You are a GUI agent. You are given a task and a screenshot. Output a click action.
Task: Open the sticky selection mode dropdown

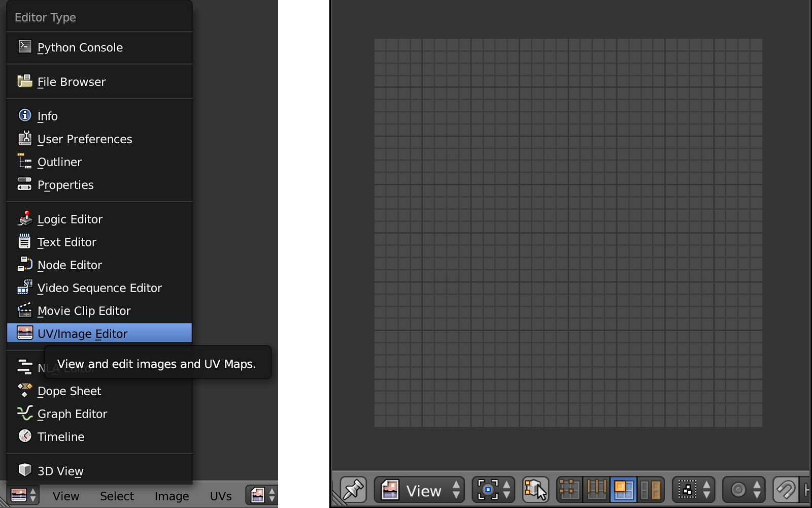coord(693,490)
